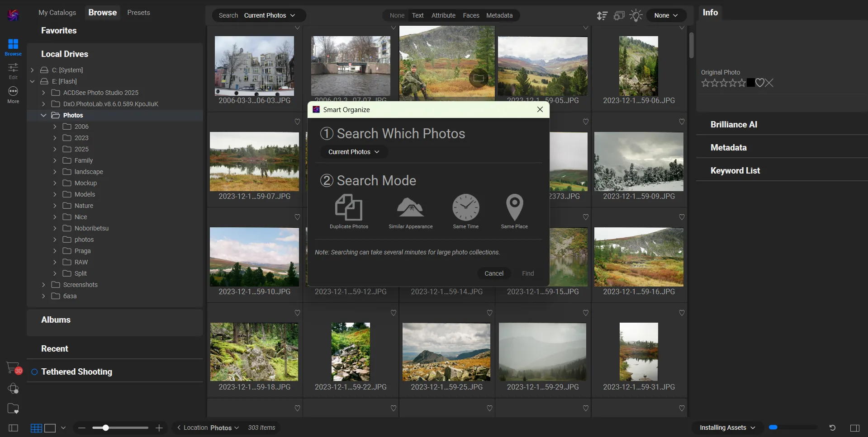868x437 pixels.
Task: Open the None preset dropdown at top right
Action: click(666, 15)
